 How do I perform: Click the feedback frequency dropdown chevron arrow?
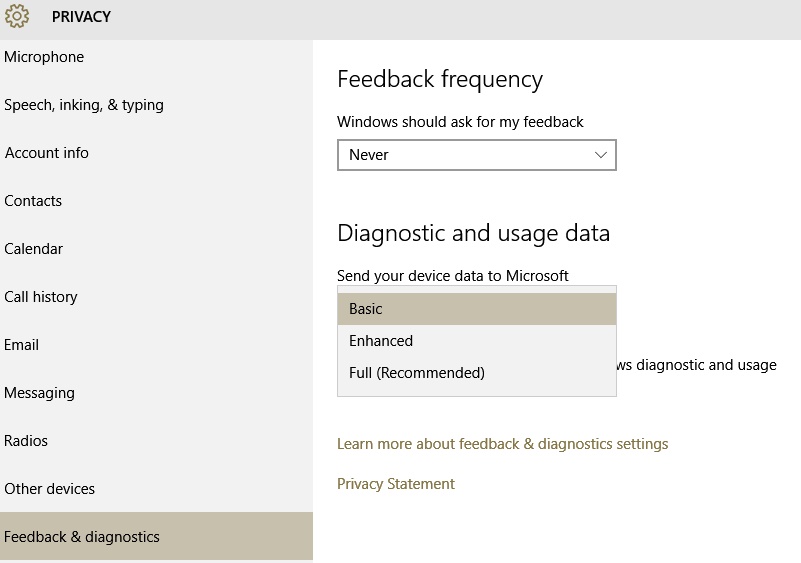coord(601,155)
